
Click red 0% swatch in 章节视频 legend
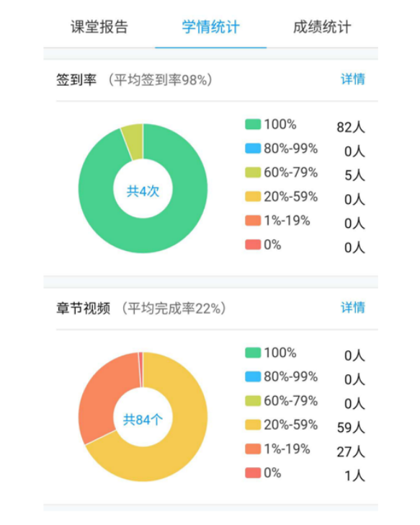coord(253,473)
